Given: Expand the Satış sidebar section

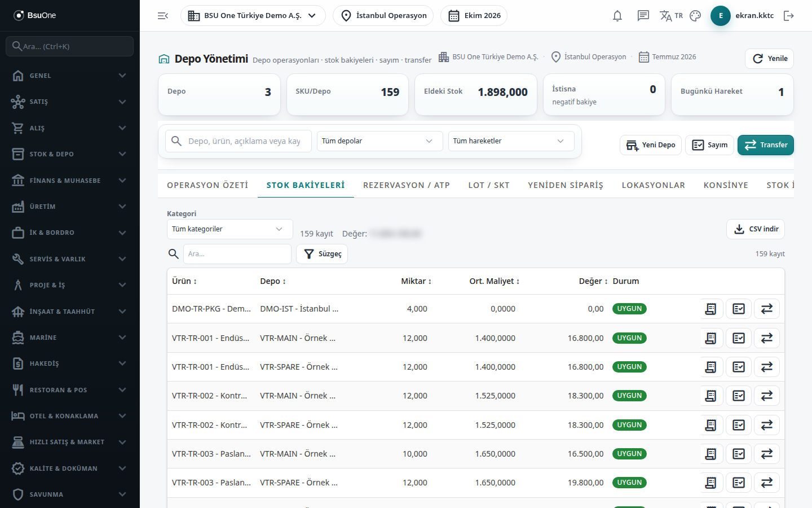Looking at the screenshot, I should click(x=70, y=102).
